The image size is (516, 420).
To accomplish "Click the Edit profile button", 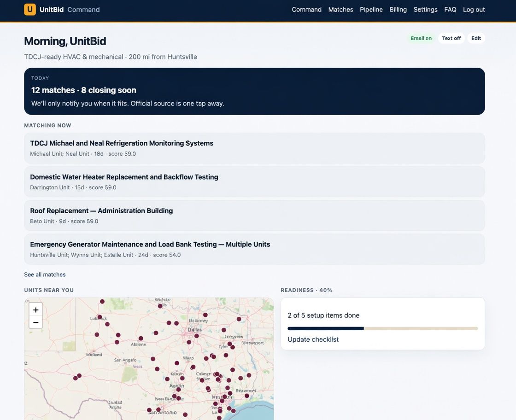I will click(x=476, y=38).
